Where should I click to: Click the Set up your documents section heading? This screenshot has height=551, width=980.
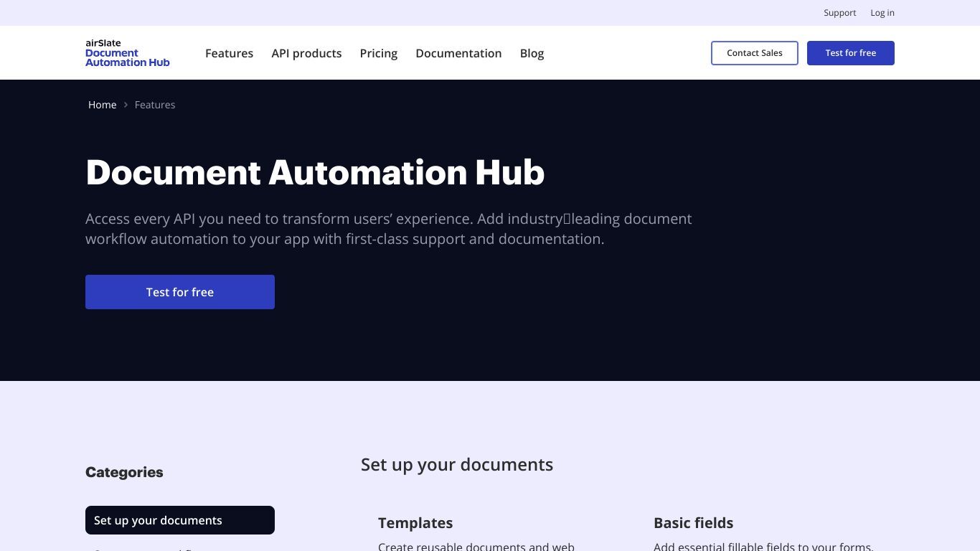457,465
